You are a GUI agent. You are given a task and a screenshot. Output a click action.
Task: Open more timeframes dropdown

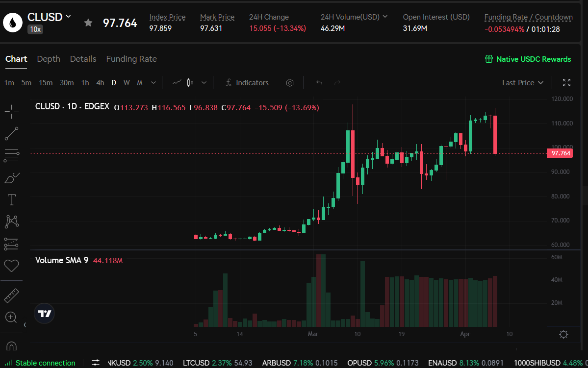[153, 83]
